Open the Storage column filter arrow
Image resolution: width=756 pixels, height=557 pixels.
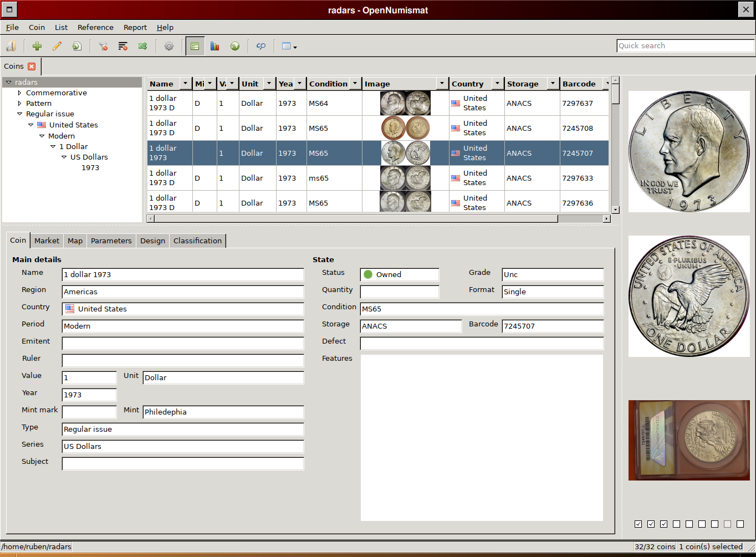(553, 84)
